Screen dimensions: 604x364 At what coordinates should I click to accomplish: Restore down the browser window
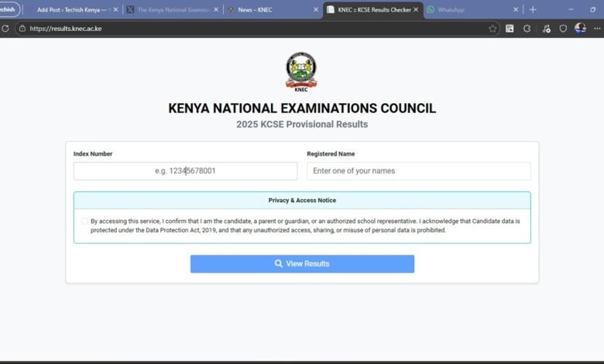tap(593, 9)
